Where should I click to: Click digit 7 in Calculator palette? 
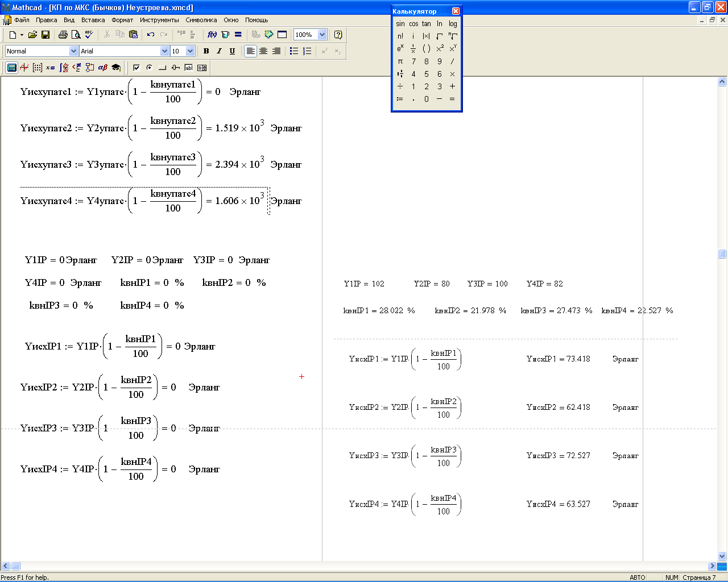click(x=413, y=61)
